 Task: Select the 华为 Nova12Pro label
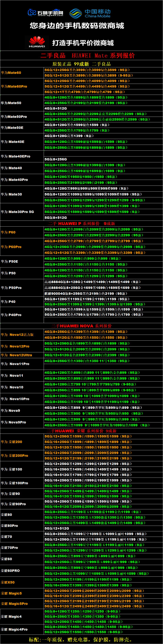pyautogui.click(x=15, y=346)
